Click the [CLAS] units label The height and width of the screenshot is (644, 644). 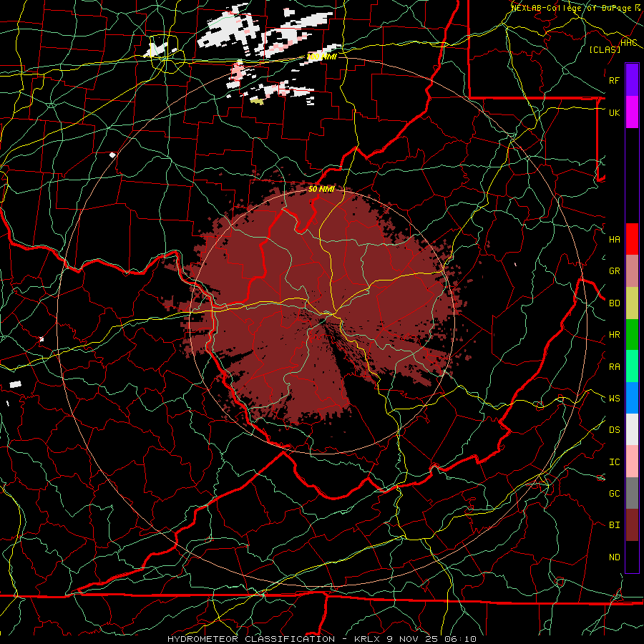coord(605,49)
